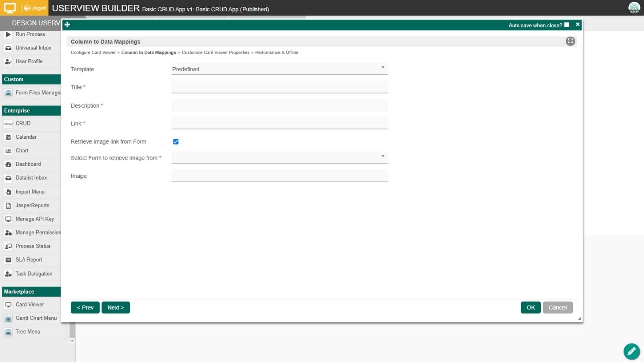Open the Template dropdown

[280, 69]
